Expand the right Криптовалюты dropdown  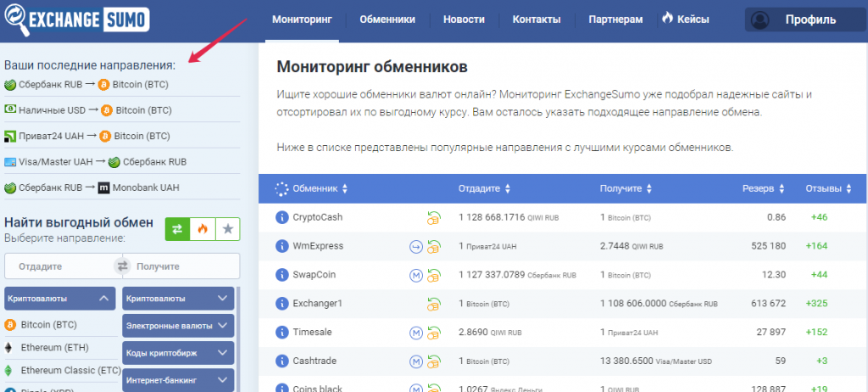click(178, 299)
